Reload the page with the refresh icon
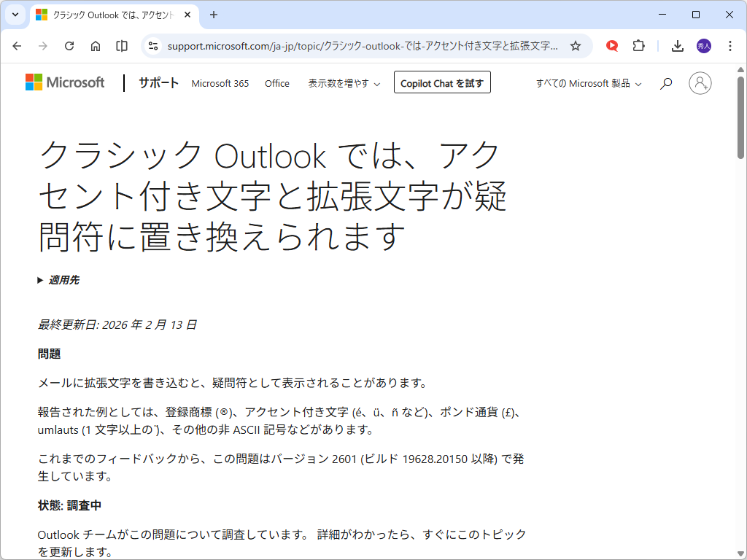Image resolution: width=747 pixels, height=560 pixels. pos(69,44)
